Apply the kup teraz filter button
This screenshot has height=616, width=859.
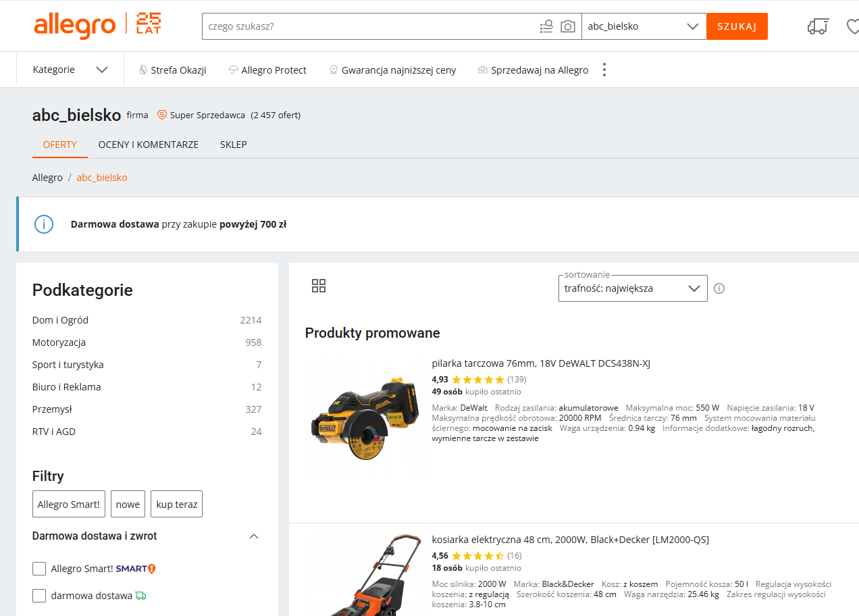176,504
